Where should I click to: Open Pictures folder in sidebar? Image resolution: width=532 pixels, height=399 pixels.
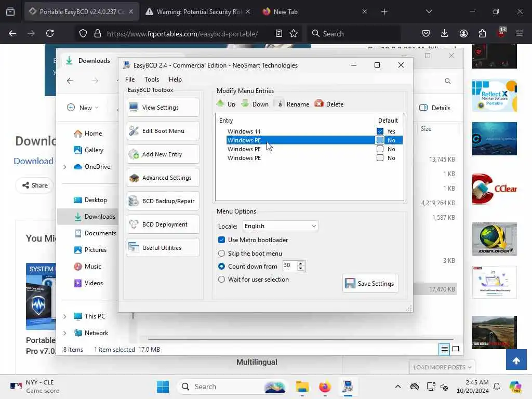pyautogui.click(x=90, y=250)
